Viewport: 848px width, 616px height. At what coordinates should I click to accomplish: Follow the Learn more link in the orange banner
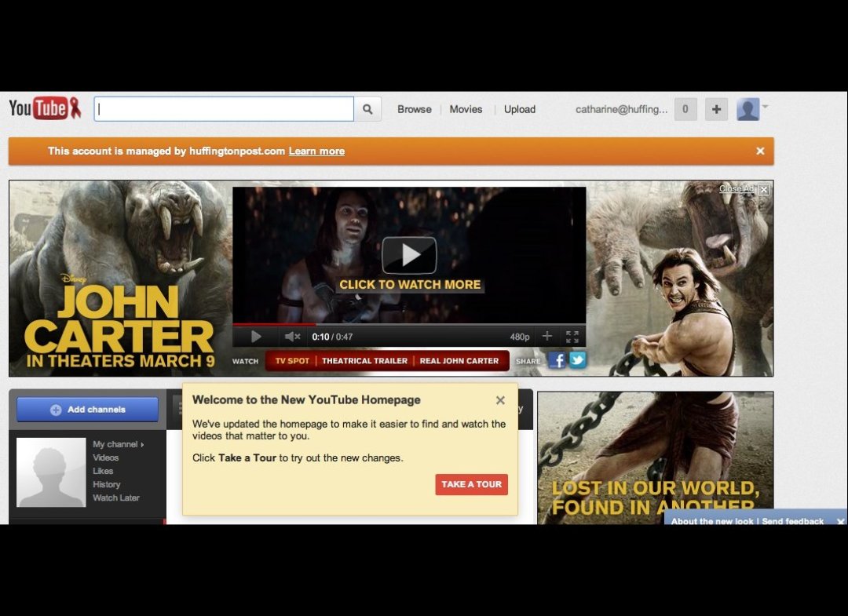316,151
